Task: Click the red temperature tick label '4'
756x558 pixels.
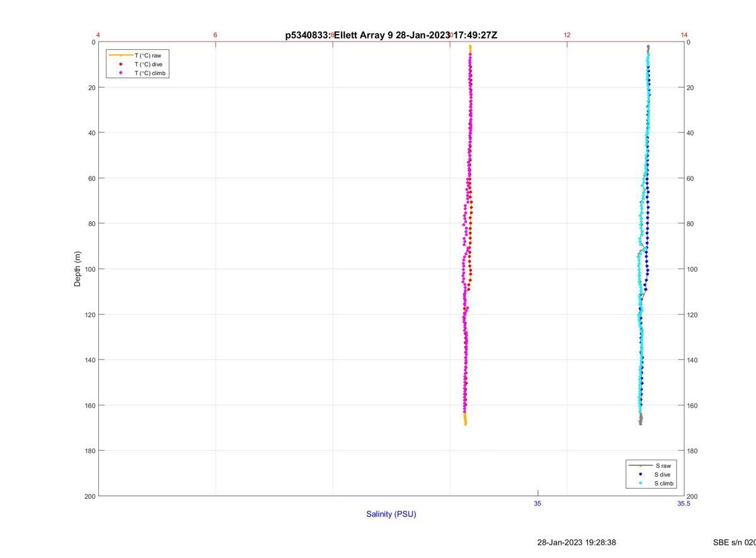Action: pos(98,35)
